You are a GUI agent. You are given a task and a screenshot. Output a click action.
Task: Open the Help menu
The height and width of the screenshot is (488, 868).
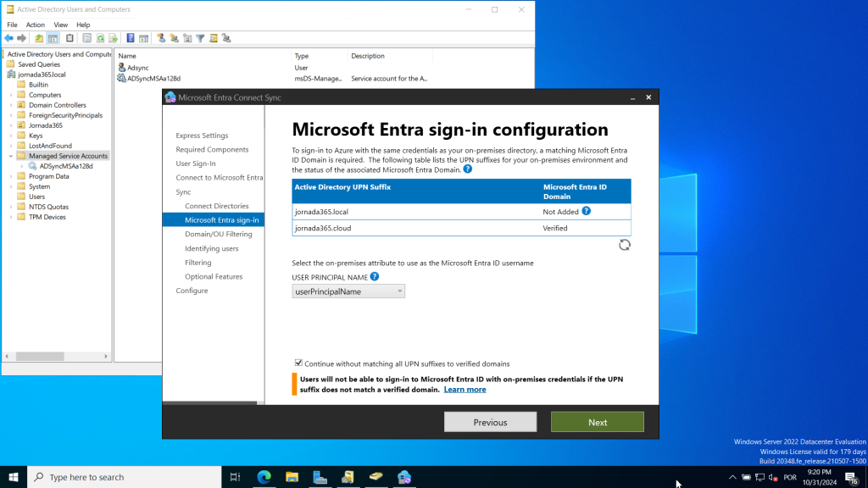(83, 25)
